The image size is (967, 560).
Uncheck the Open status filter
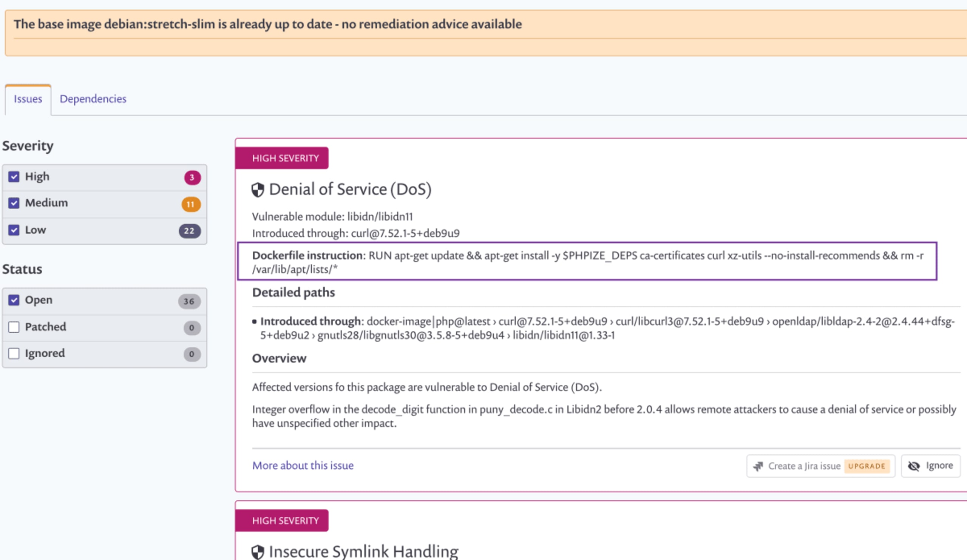tap(14, 300)
